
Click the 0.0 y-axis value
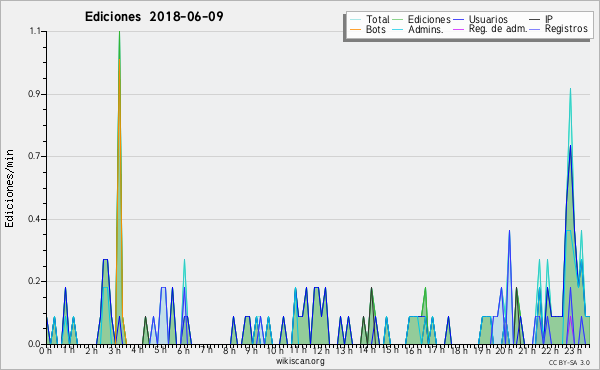[34, 344]
